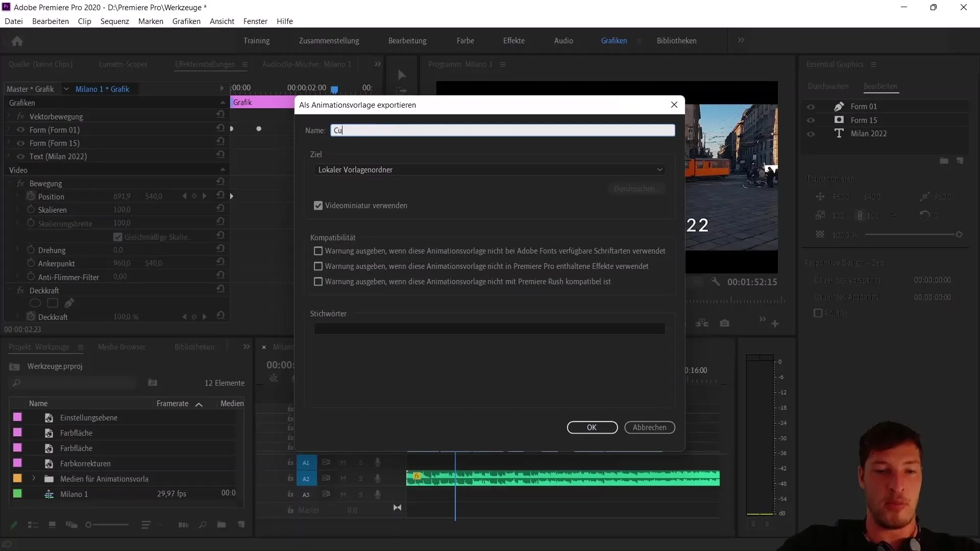The height and width of the screenshot is (551, 980).
Task: Reset the Position parameter
Action: coord(220,195)
